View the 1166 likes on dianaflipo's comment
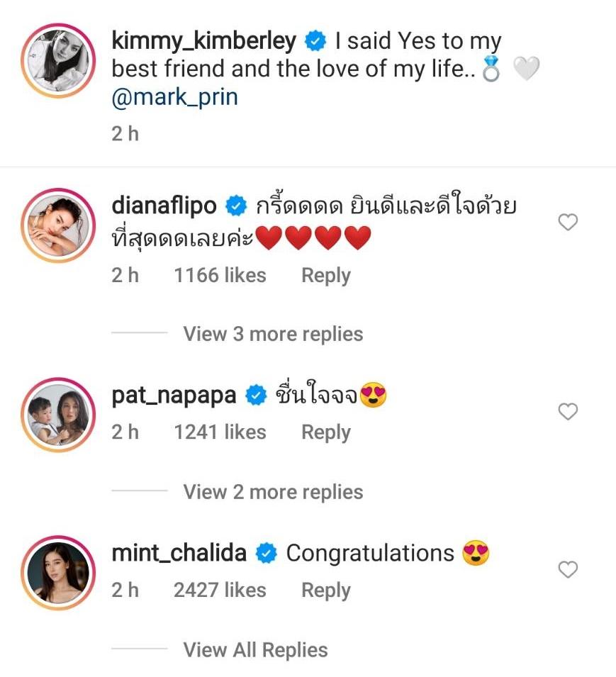Screen dimensions: 616x677 (x=220, y=275)
